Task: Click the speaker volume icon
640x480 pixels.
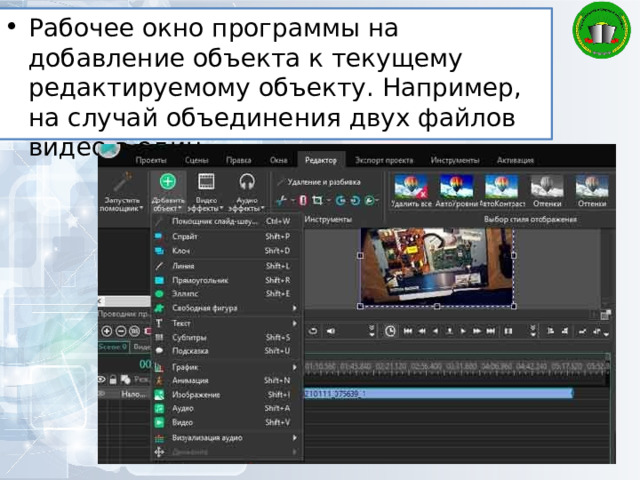Action: [331, 331]
